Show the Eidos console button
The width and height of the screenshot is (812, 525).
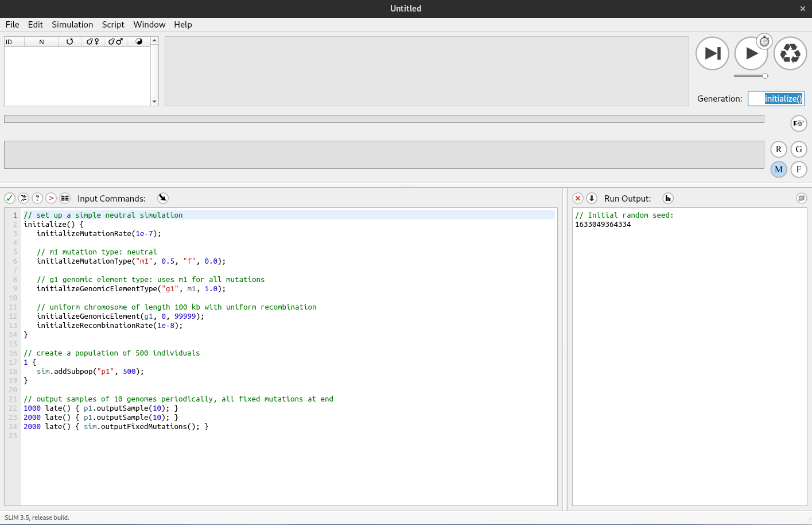[51, 198]
